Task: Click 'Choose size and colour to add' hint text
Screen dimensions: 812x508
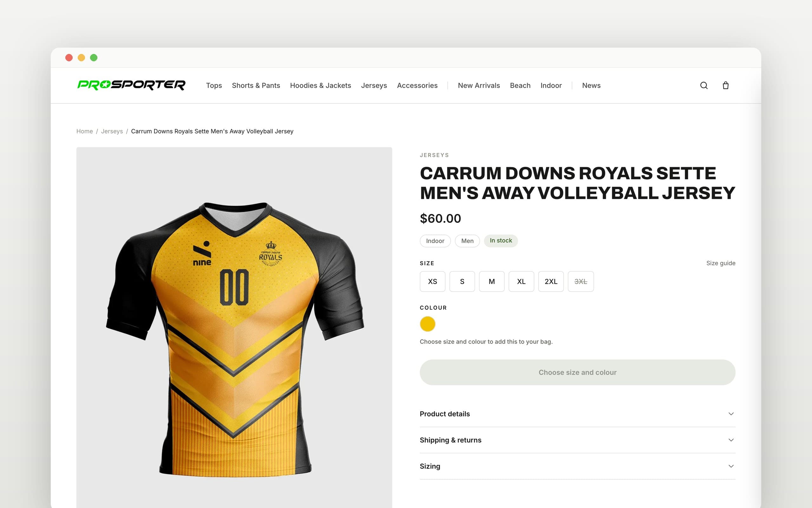Action: pos(486,342)
